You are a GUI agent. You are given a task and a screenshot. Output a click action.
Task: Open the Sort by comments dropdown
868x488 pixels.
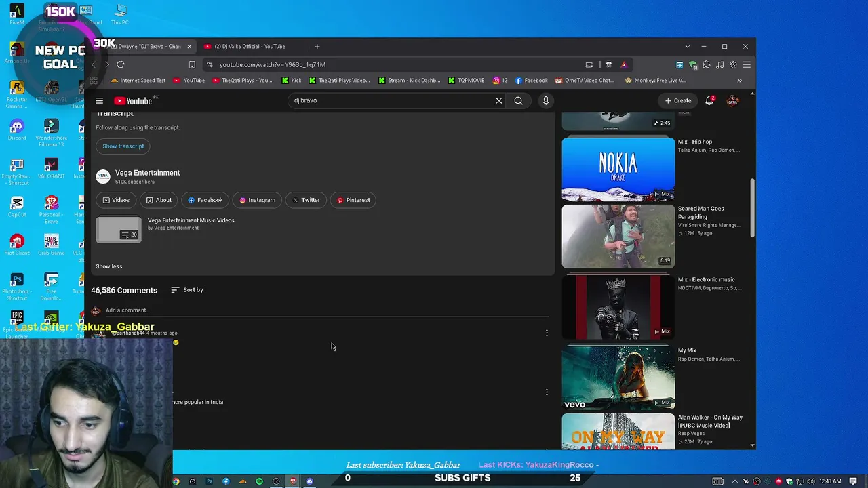[x=186, y=290]
